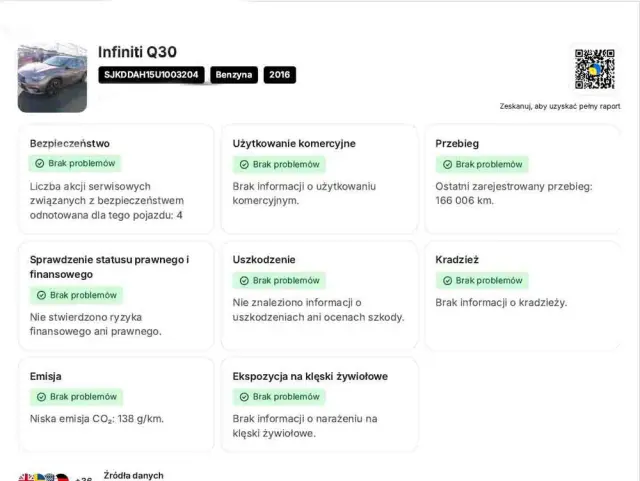Click the Benzyna fuel type tag
Screen dimensions: 640x481
click(x=234, y=75)
